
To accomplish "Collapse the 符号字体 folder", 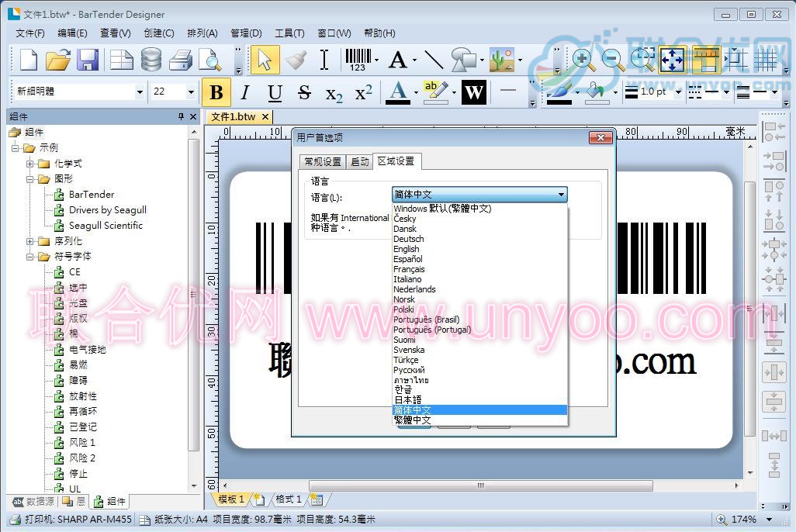I will pyautogui.click(x=30, y=257).
